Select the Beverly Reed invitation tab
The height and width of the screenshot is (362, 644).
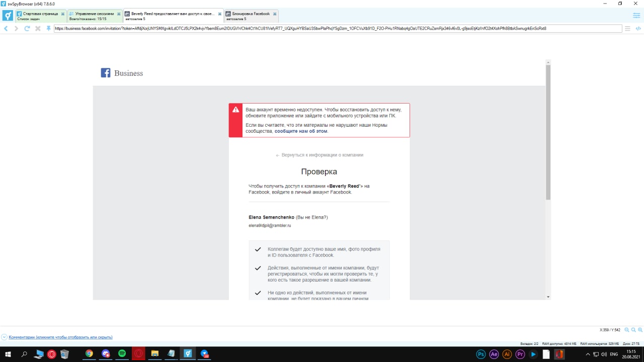[x=173, y=16]
